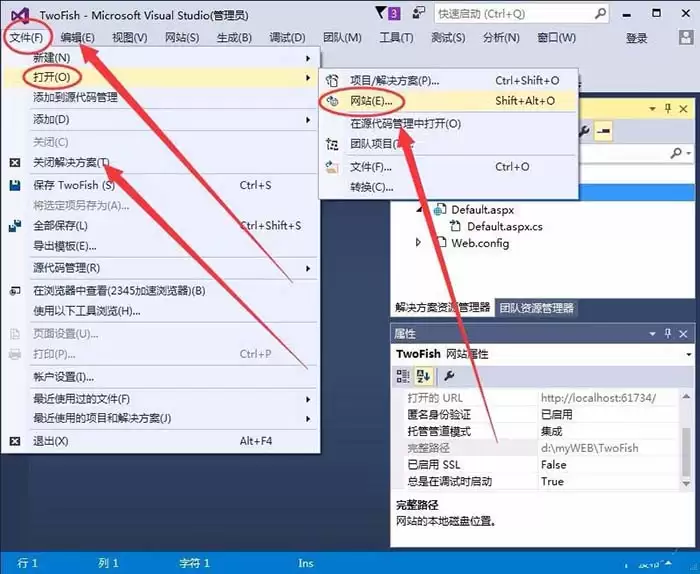Click the 登录 sign-in link
Image resolution: width=700 pixels, height=574 pixels.
point(637,38)
